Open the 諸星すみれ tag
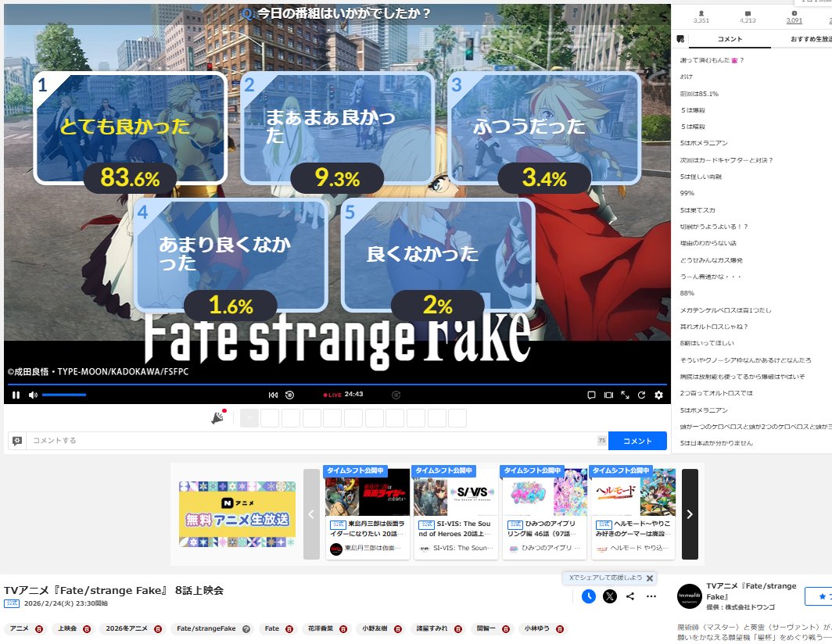Viewport: 832px width, 644px height. click(x=432, y=628)
